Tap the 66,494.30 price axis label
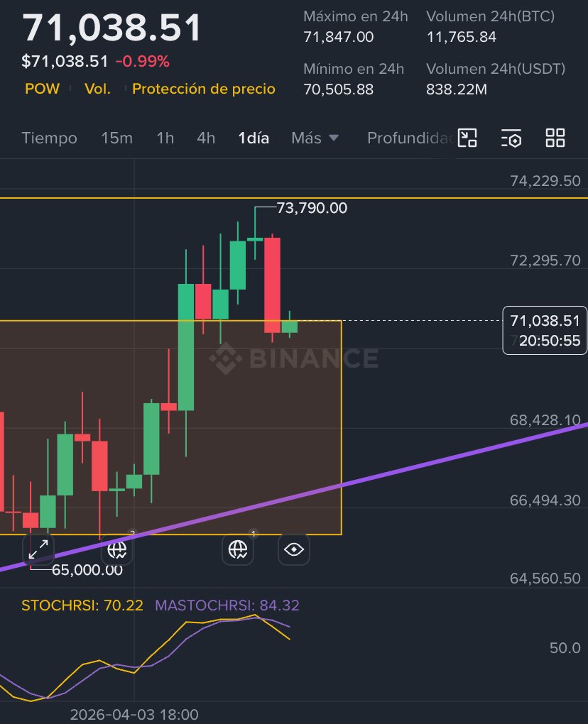The image size is (588, 724). tap(545, 500)
